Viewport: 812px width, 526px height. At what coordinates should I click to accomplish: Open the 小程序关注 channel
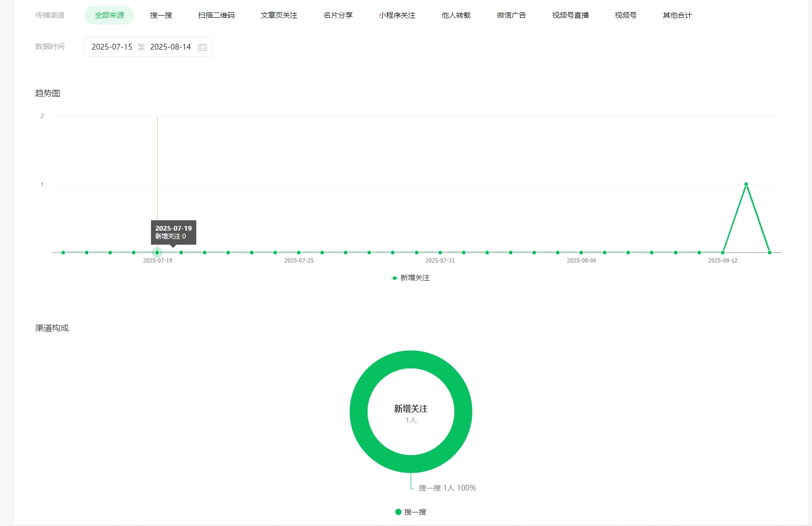click(397, 15)
